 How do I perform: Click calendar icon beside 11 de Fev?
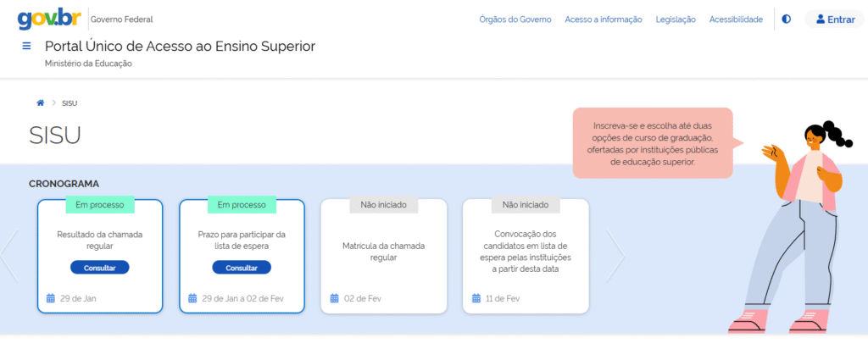click(x=476, y=298)
